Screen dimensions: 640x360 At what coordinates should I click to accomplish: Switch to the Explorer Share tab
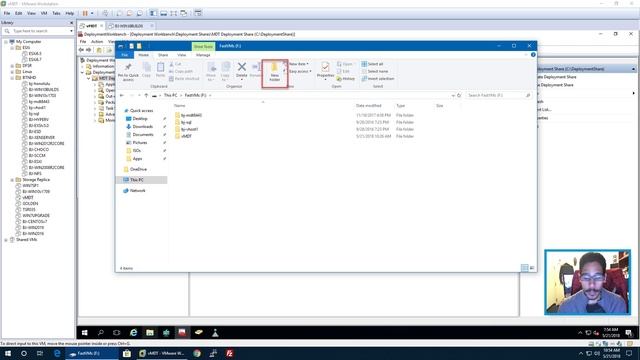coord(163,55)
